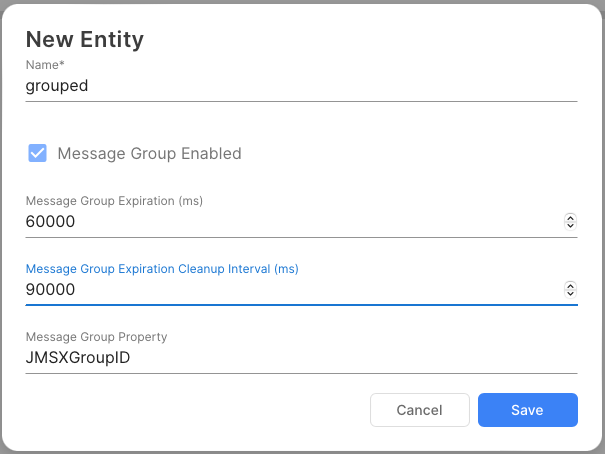The image size is (605, 454).
Task: Check the Message Group Enabled checkbox
Action: tap(37, 153)
